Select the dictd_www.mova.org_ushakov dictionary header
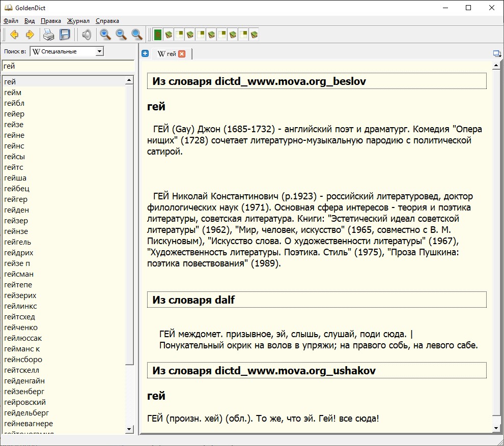504x446 pixels. tap(317, 371)
